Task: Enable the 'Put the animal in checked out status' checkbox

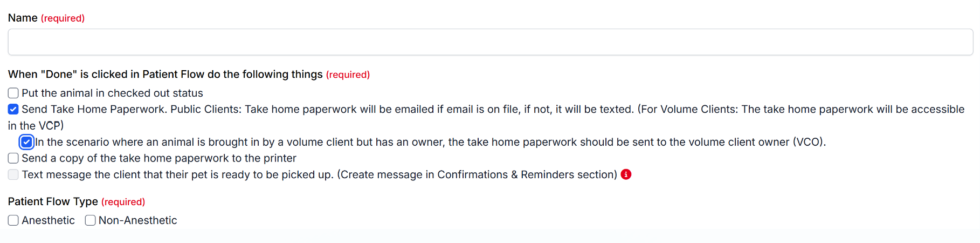Action: pyautogui.click(x=13, y=93)
